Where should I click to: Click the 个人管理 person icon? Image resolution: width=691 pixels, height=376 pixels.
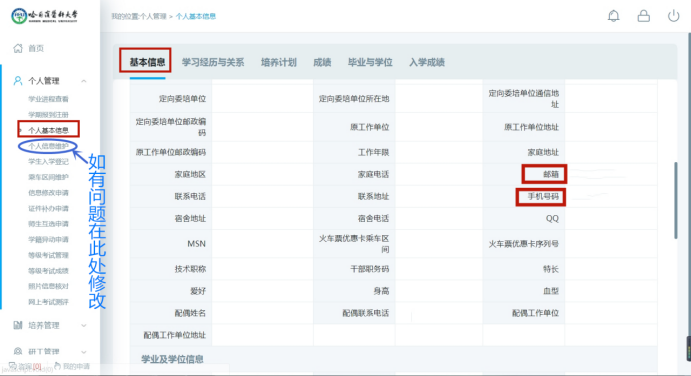[x=18, y=81]
